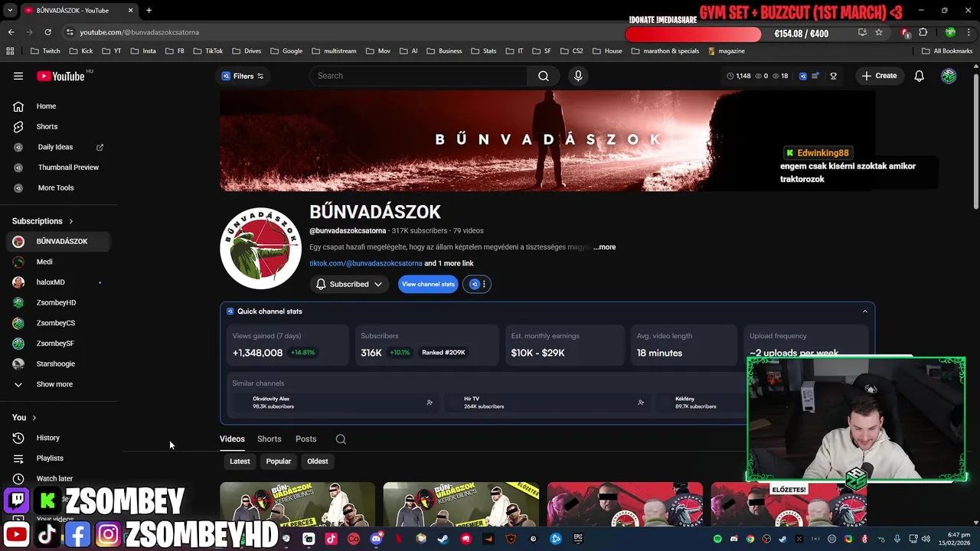Open the Chrome extensions puzzle icon

point(923,32)
